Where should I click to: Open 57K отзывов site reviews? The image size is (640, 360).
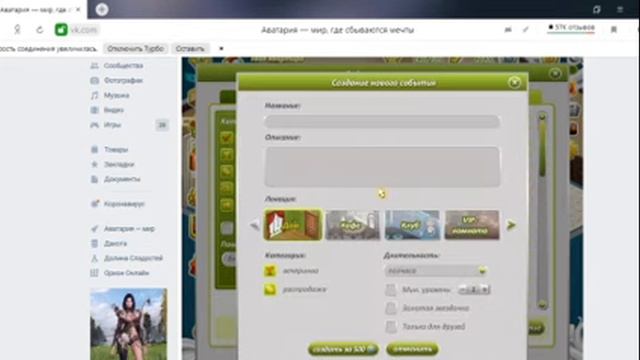coord(571,28)
